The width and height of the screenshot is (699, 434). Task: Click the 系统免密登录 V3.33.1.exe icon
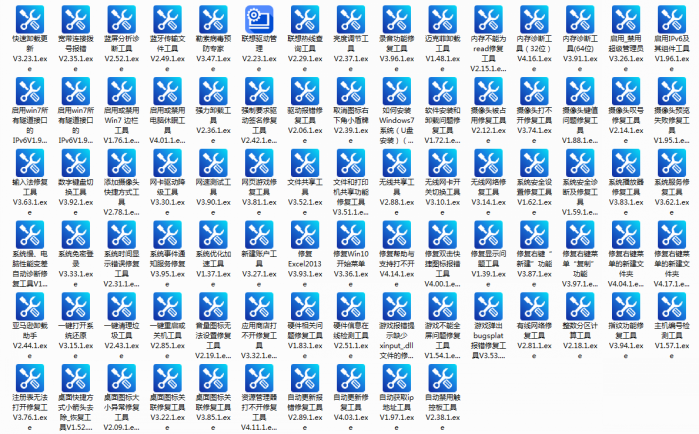76,235
